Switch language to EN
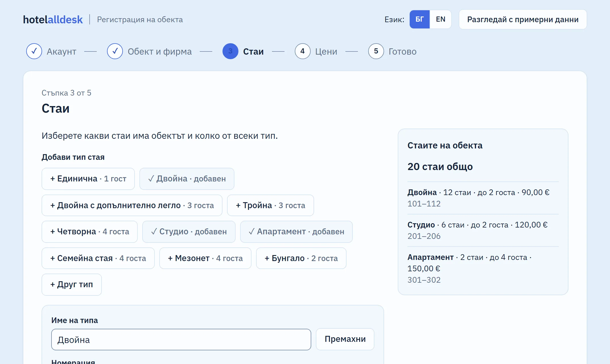 pos(440,19)
